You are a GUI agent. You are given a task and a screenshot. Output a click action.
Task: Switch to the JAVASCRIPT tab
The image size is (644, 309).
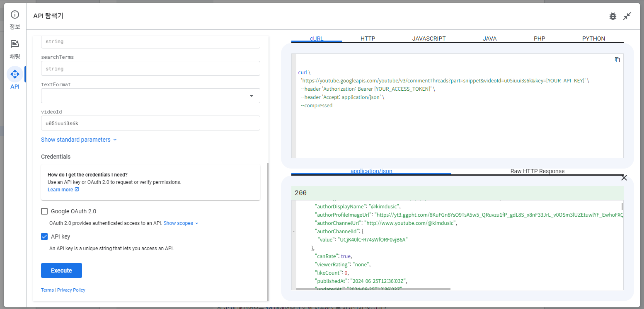tap(429, 39)
